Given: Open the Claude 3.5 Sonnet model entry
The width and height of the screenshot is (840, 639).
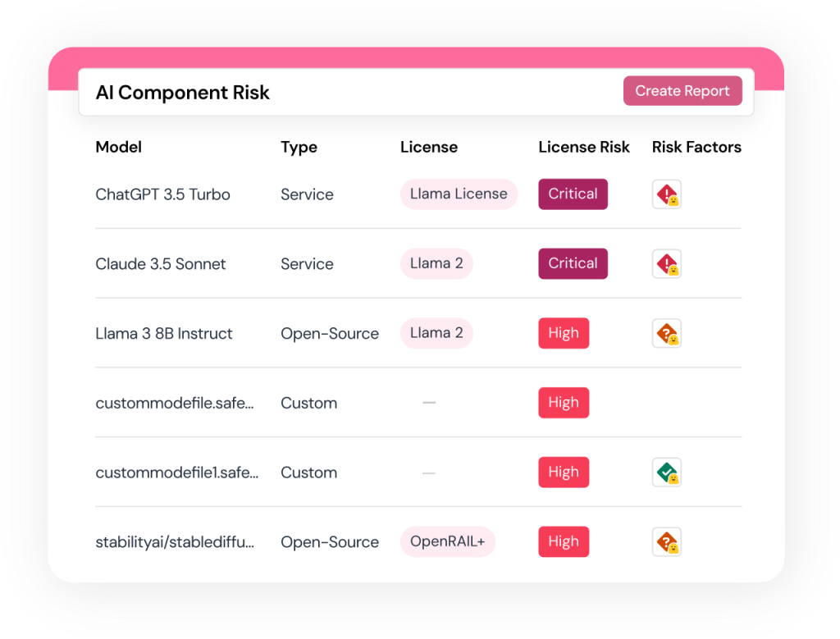Looking at the screenshot, I should (x=161, y=264).
